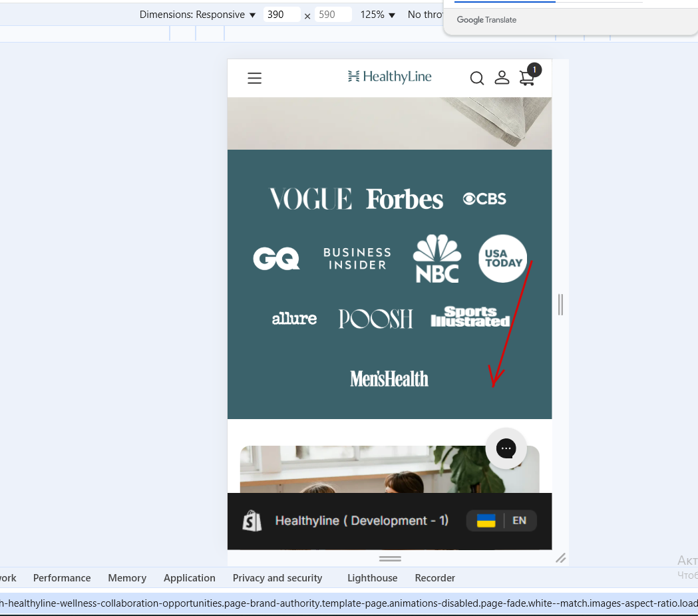Click the POOSH press logo
698x616 pixels.
375,319
